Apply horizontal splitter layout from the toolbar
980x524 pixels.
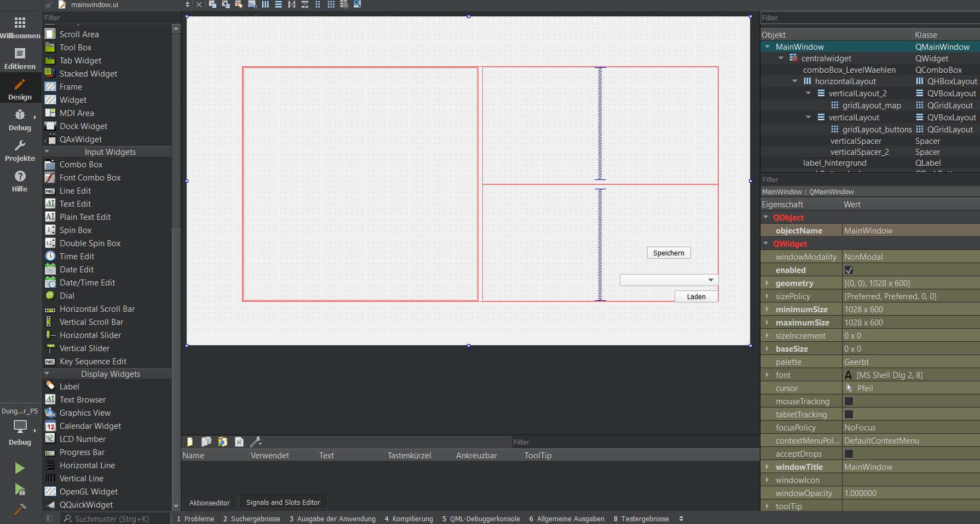click(291, 4)
